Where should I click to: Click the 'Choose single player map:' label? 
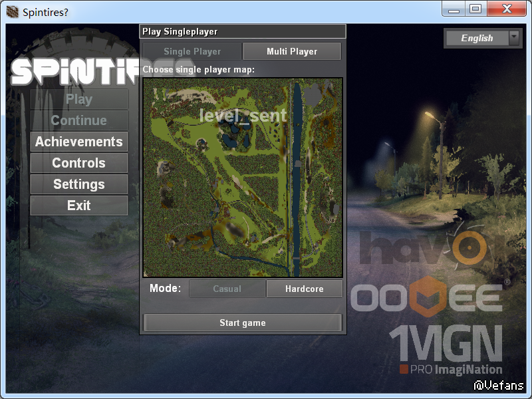click(198, 70)
